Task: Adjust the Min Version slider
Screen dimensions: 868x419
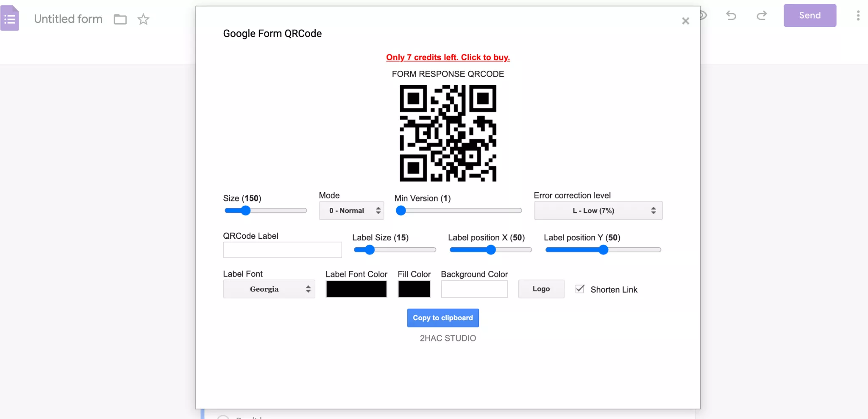Action: point(459,210)
